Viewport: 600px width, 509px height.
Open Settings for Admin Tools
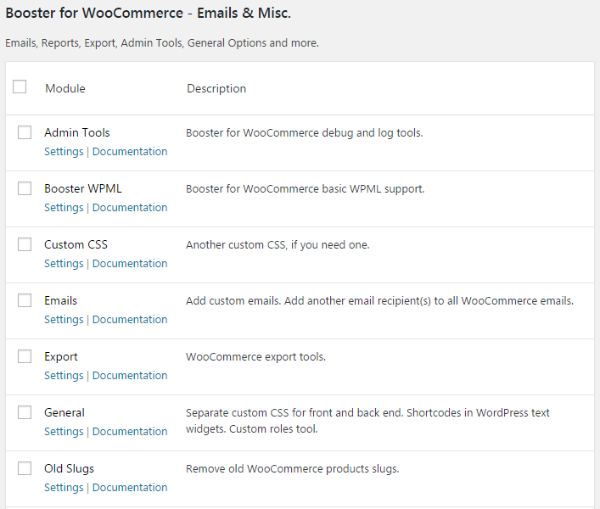pos(64,152)
